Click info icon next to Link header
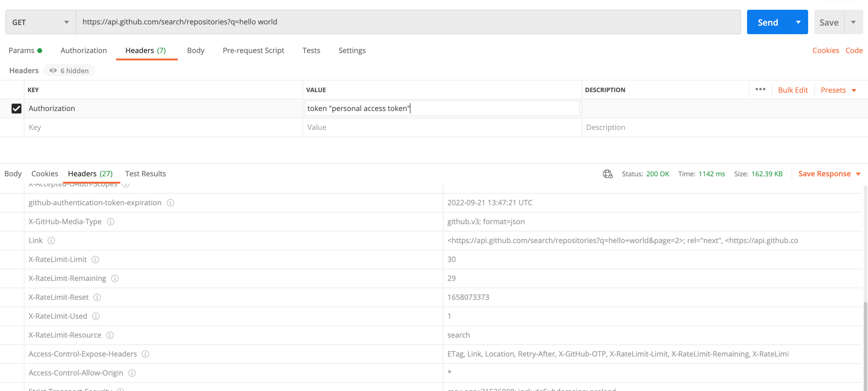This screenshot has width=868, height=391. [51, 240]
